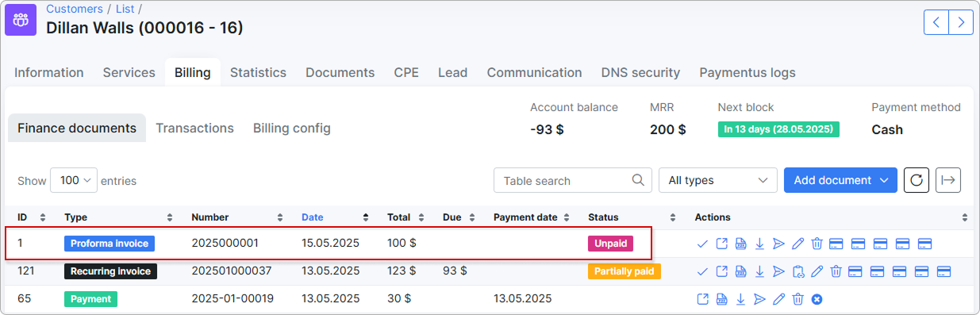Edit recurring invoice 202501000037 with pencil icon
The height and width of the screenshot is (315, 980).
click(x=817, y=271)
